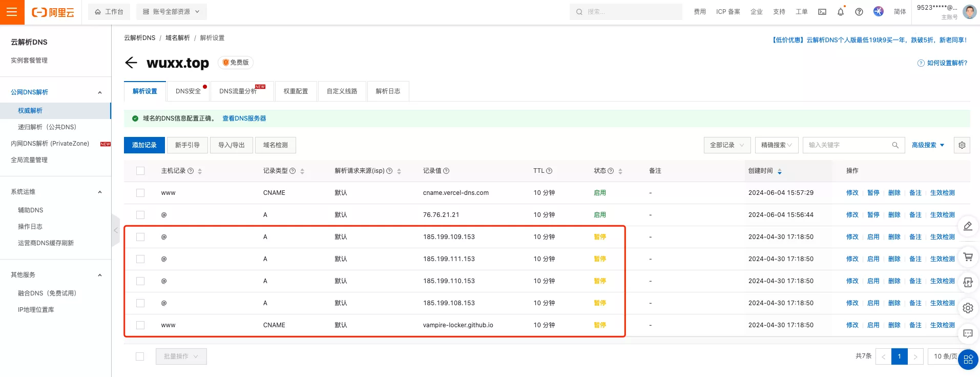Click help icon next to 记录类型
The width and height of the screenshot is (980, 377).
293,171
